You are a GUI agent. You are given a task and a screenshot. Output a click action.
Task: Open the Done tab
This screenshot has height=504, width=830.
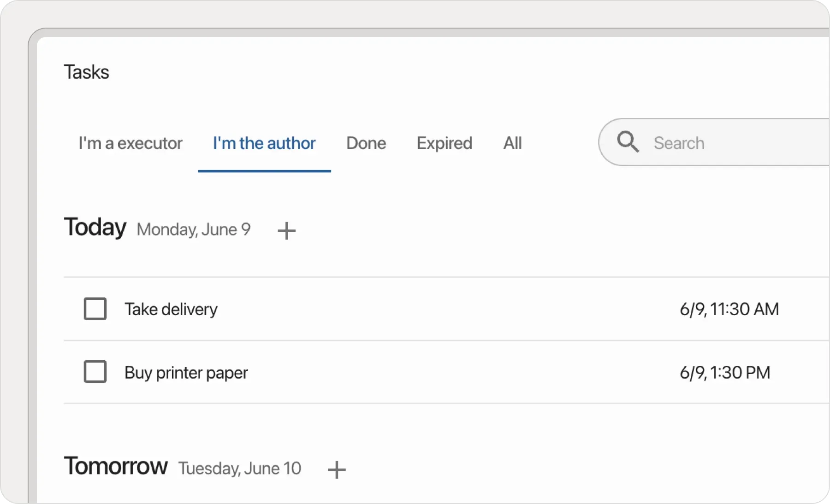tap(366, 143)
